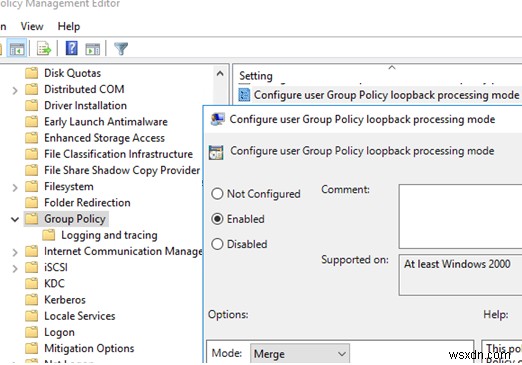Click inside the Comment text box
This screenshot has height=365, width=522.
coord(460,216)
